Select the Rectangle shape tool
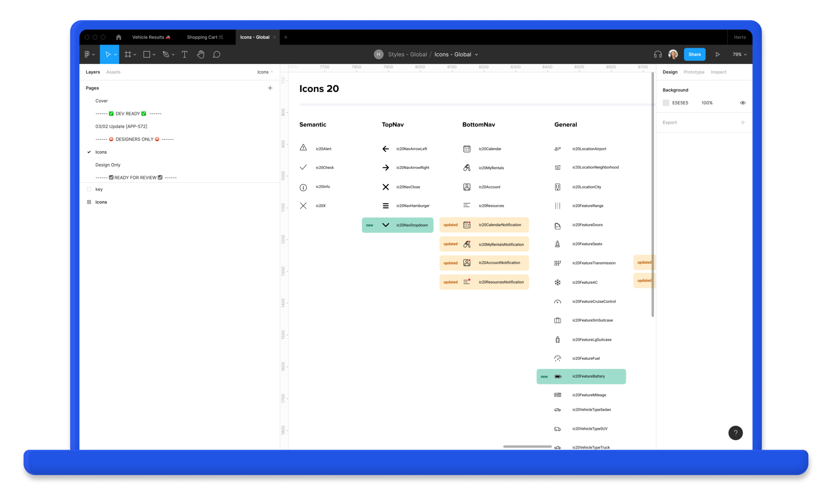Image resolution: width=834 pixels, height=504 pixels. (146, 54)
